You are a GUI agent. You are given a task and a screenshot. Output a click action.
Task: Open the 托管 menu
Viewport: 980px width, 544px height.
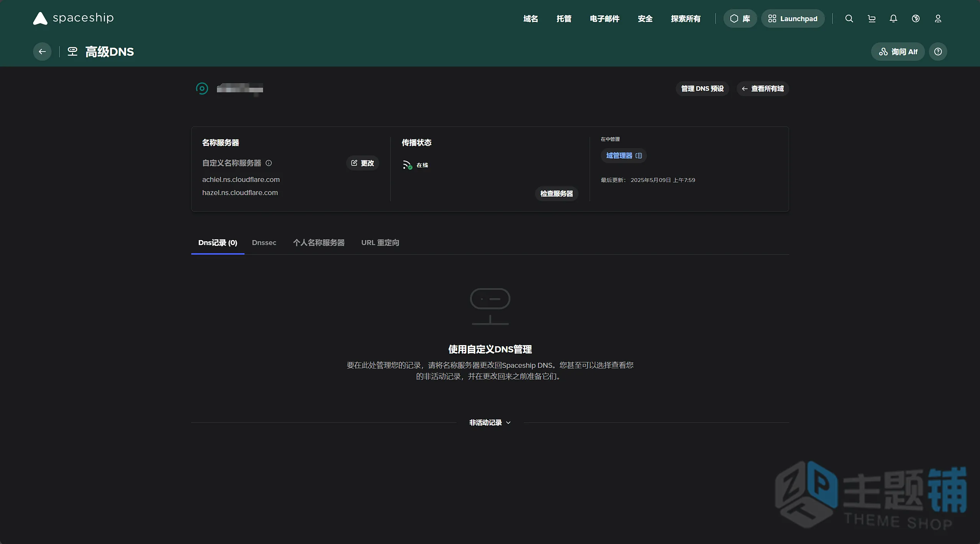click(564, 18)
